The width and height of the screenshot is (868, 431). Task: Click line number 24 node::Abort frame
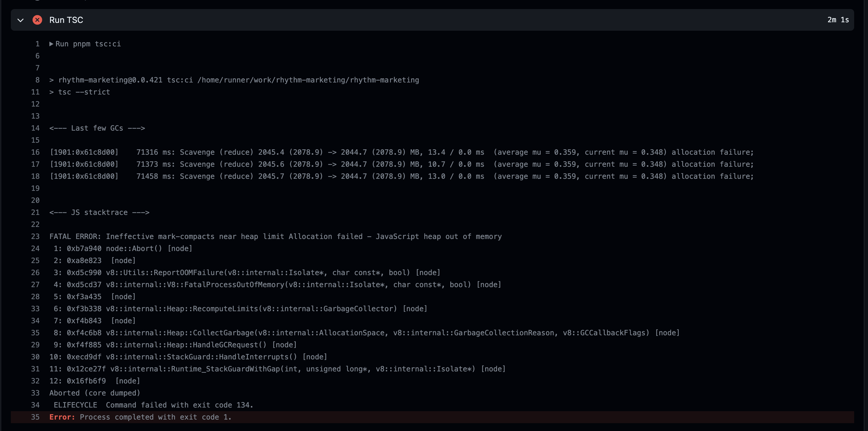click(35, 248)
